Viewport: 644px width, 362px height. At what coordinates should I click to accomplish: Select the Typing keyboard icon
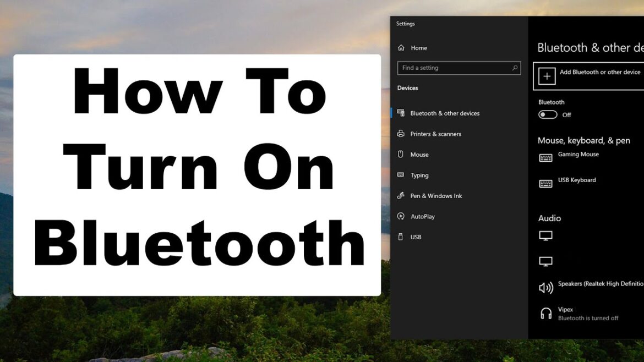[x=401, y=175]
